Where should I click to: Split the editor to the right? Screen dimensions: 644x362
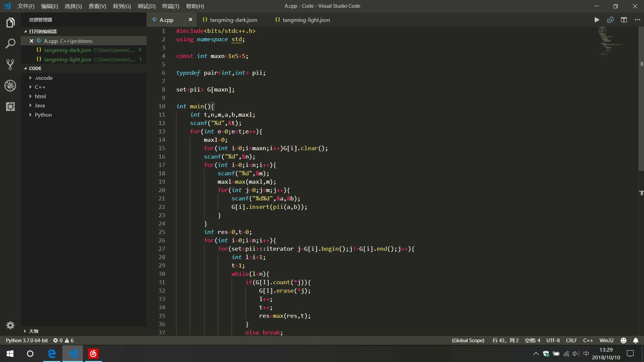[x=624, y=20]
